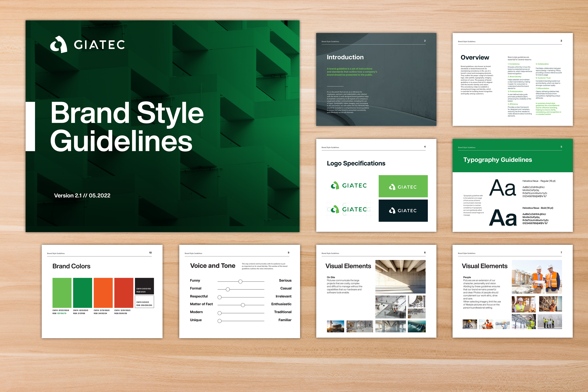Open the photo of woman in yellow vest using laptop
This screenshot has height=392, width=588.
pyautogui.click(x=524, y=304)
